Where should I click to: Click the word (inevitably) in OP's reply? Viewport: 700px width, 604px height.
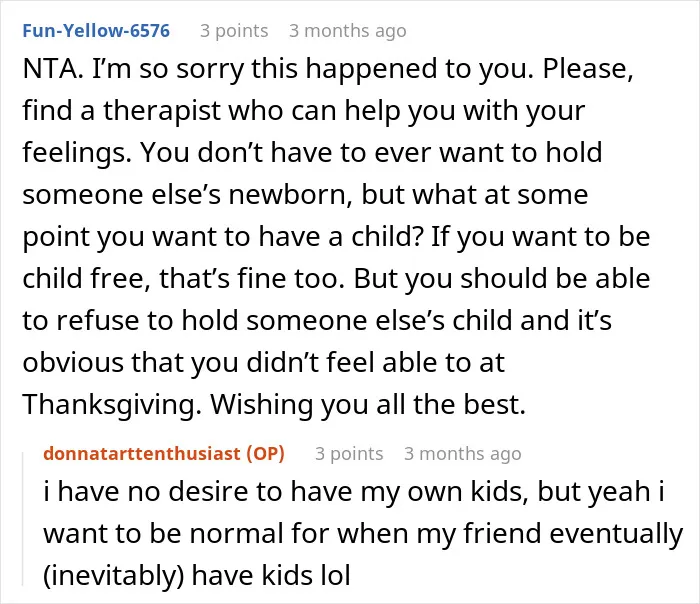point(113,576)
